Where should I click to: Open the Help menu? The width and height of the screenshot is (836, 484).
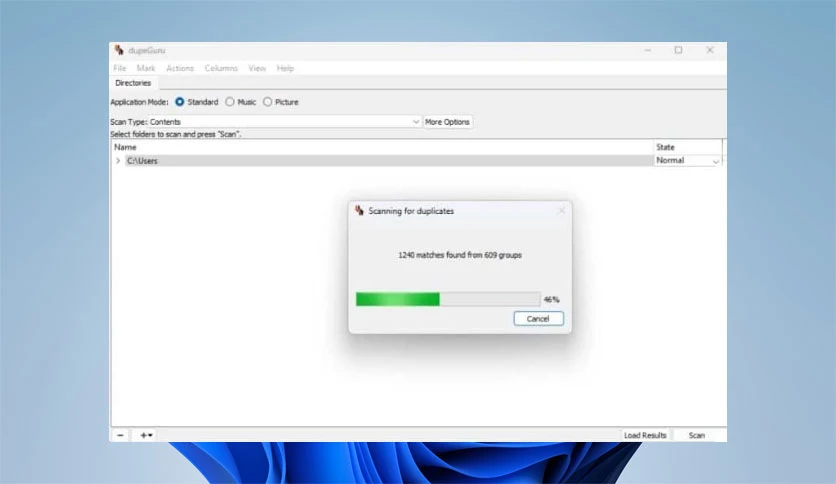(x=285, y=68)
